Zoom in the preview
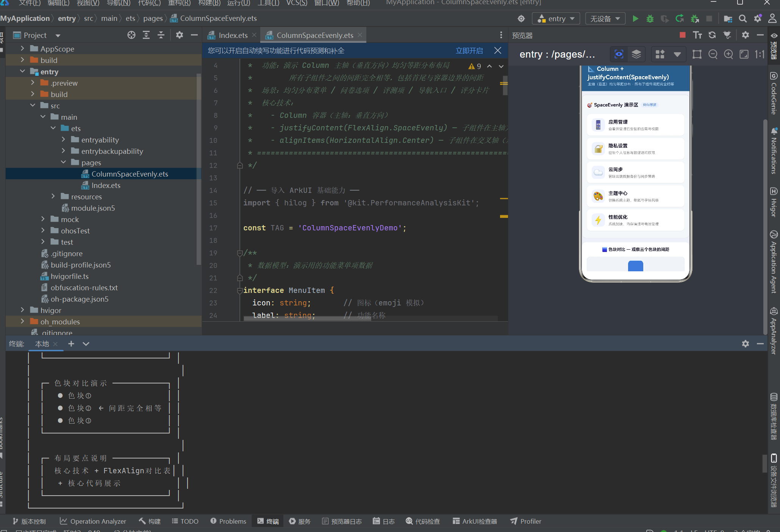The height and width of the screenshot is (532, 780). 728,54
